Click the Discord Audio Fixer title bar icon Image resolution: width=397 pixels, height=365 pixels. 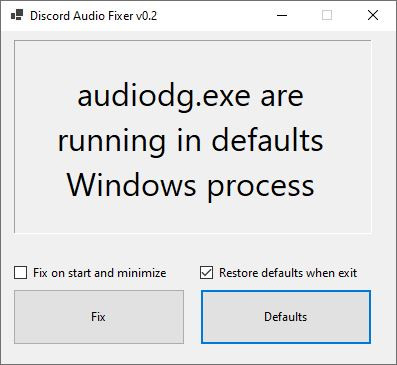coord(17,15)
